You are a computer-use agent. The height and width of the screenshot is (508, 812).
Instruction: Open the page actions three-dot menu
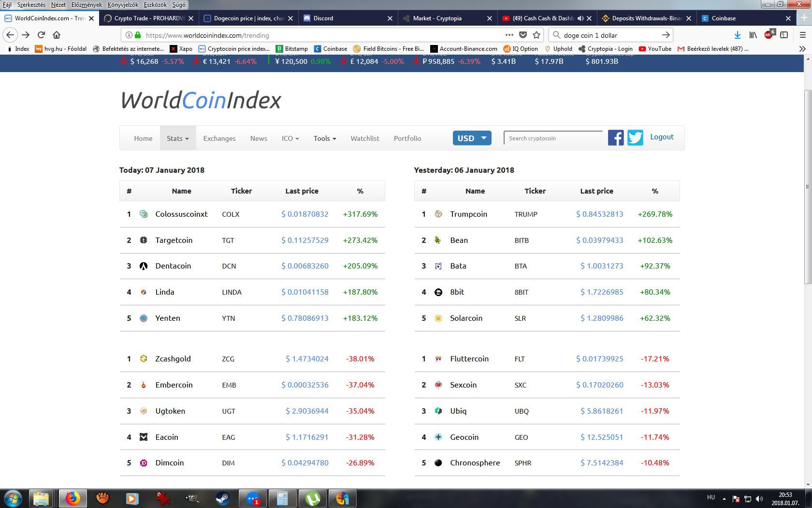pyautogui.click(x=509, y=35)
